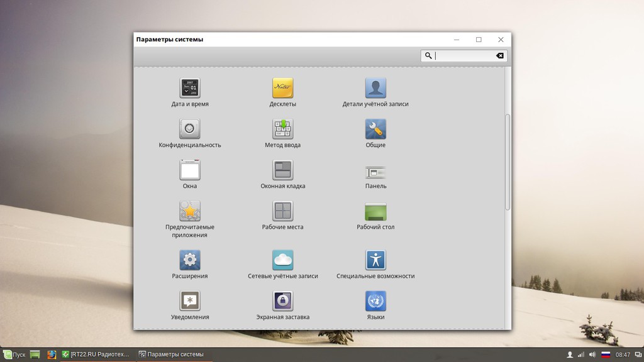This screenshot has height=362, width=644.
Task: Open Детали учётной записи settings
Action: [375, 89]
